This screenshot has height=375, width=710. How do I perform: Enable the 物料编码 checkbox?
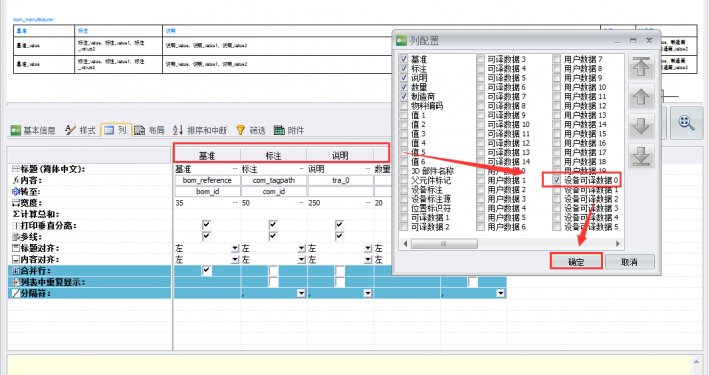point(404,106)
